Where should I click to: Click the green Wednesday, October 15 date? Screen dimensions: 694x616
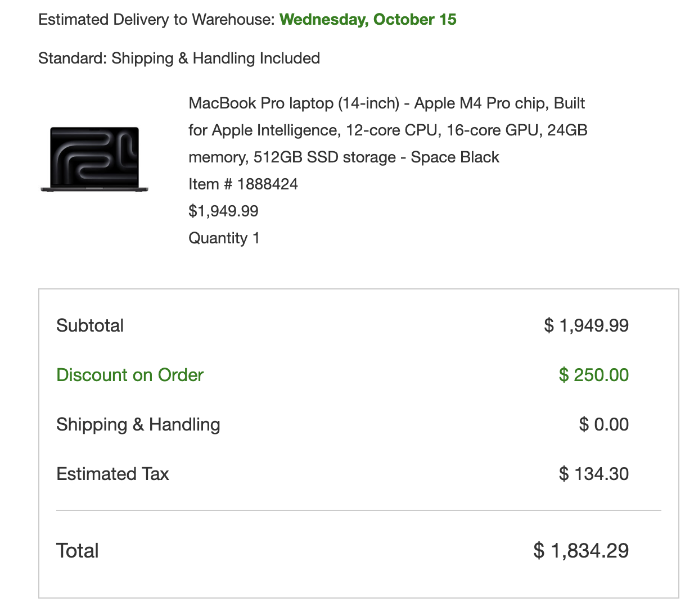(x=368, y=20)
